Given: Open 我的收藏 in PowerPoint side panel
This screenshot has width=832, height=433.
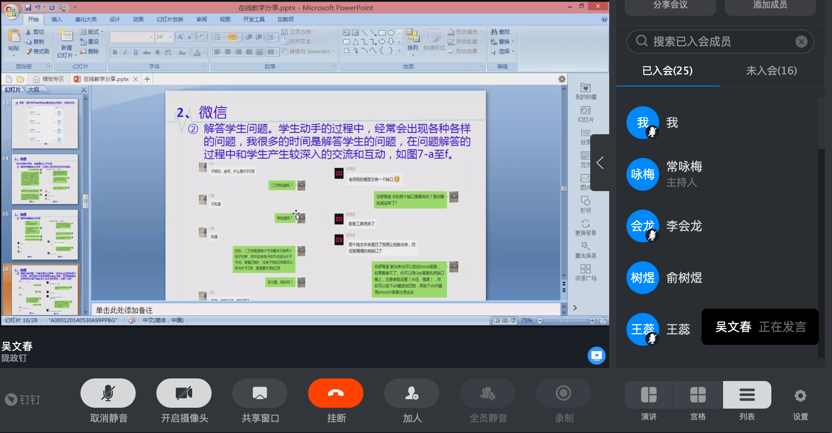Looking at the screenshot, I should coord(585,91).
